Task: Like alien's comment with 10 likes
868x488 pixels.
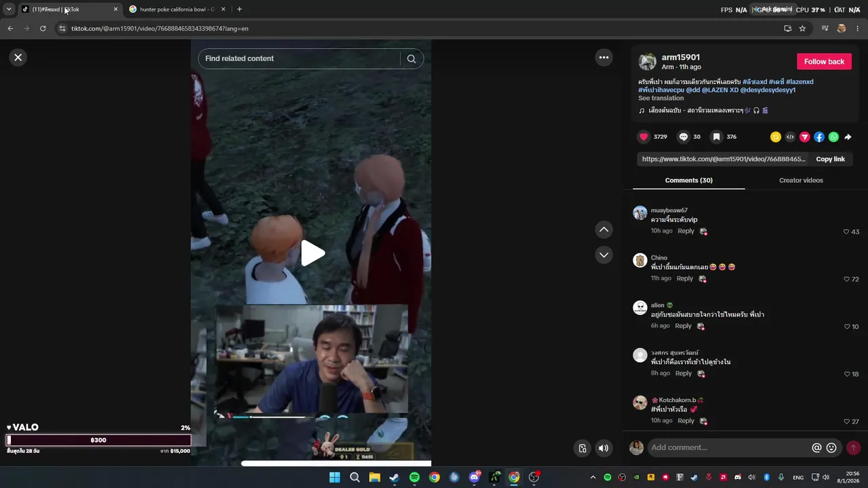Action: tap(846, 327)
